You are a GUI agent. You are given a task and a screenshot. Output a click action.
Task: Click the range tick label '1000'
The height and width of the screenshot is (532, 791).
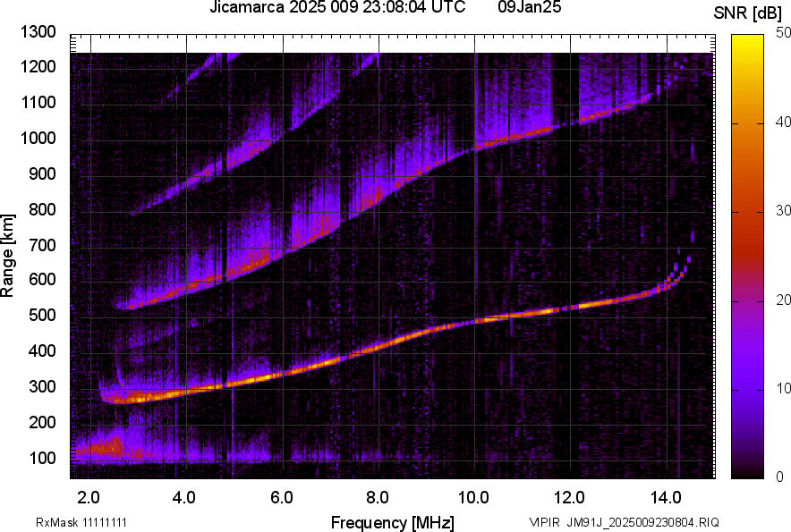38,138
